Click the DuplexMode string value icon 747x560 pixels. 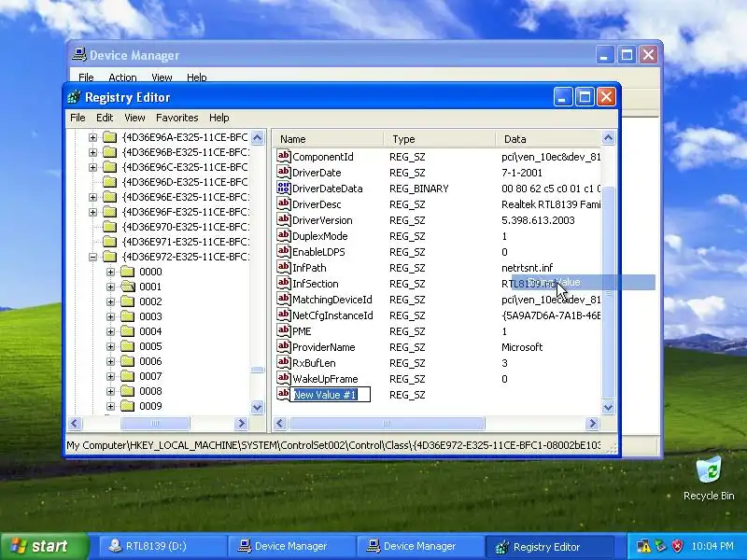pyautogui.click(x=284, y=236)
